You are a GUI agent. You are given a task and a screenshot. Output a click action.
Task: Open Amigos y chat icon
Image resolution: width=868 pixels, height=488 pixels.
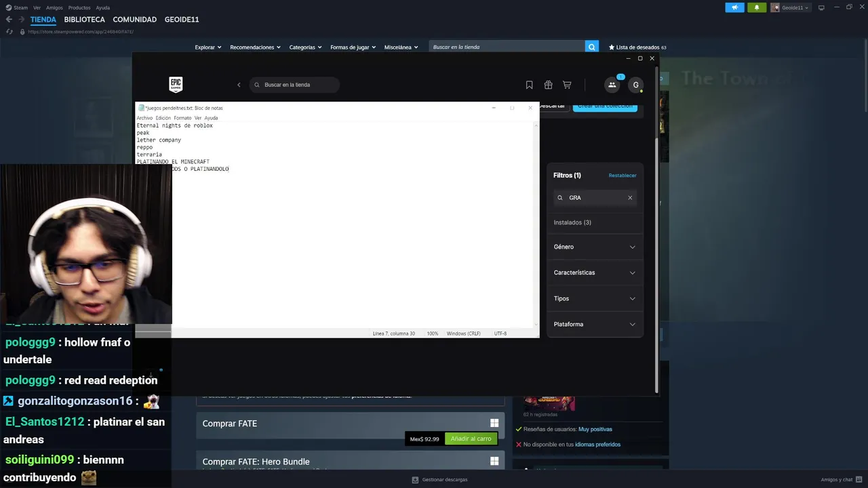(x=859, y=479)
